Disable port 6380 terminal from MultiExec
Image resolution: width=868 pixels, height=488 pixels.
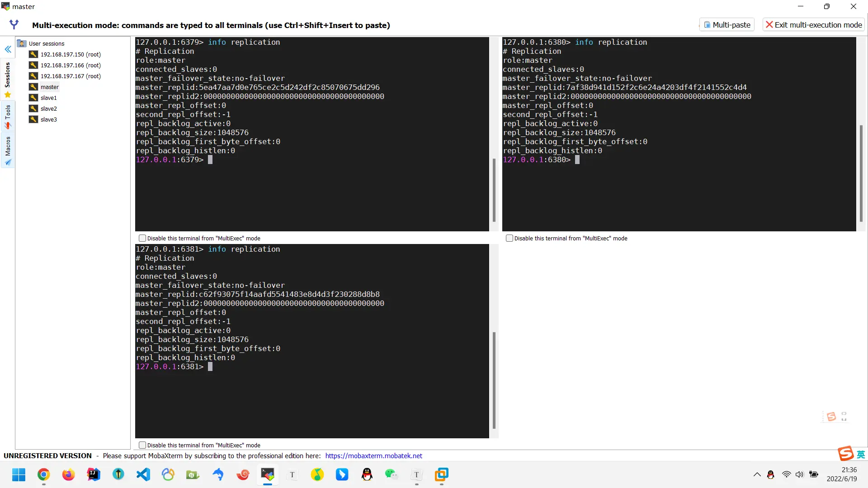click(509, 238)
